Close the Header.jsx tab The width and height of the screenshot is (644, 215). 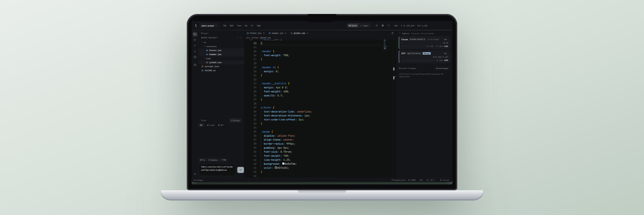pos(286,33)
